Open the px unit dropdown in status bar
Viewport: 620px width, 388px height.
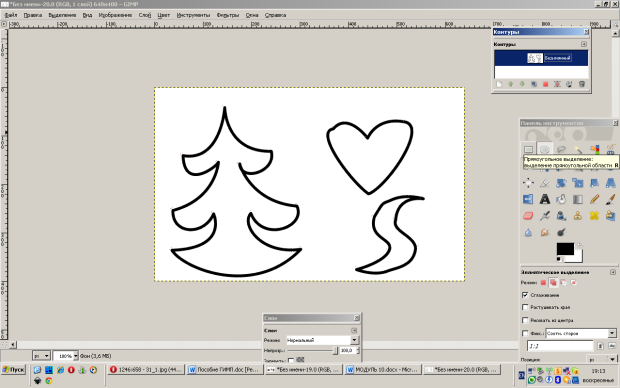click(x=41, y=356)
